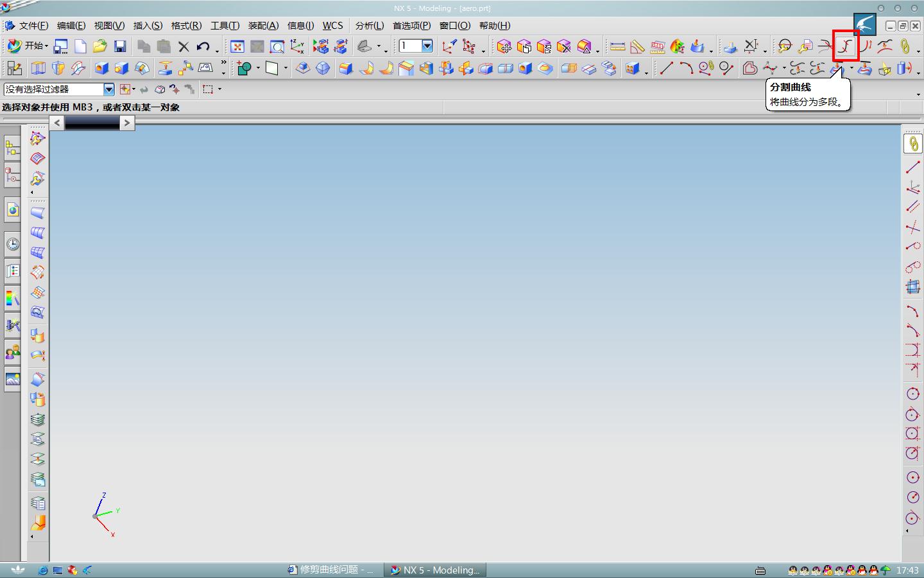
Task: Open the 插入(S) menu
Action: 148,26
